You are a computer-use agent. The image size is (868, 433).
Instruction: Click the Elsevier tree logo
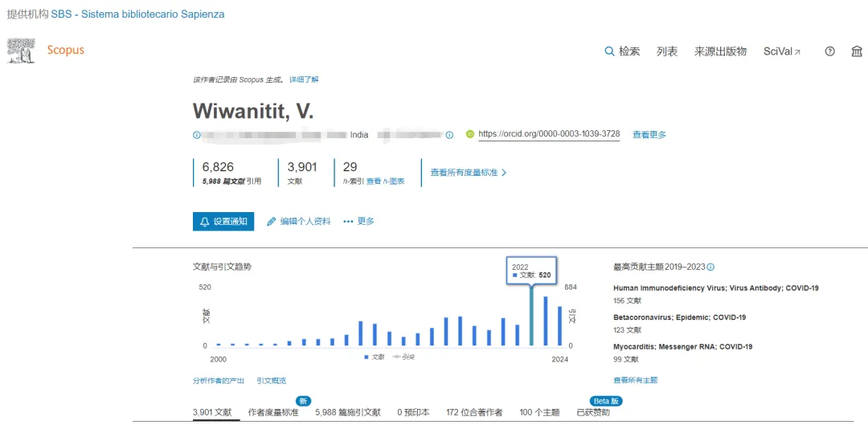click(x=20, y=51)
